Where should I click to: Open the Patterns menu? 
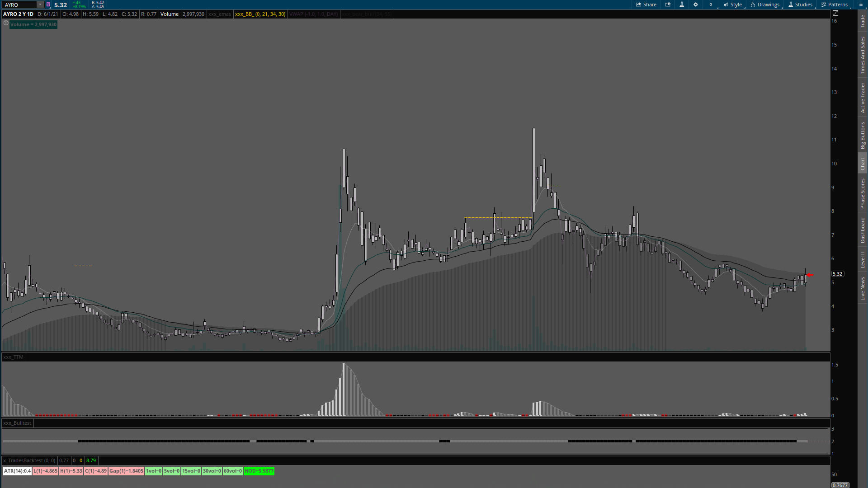point(835,5)
